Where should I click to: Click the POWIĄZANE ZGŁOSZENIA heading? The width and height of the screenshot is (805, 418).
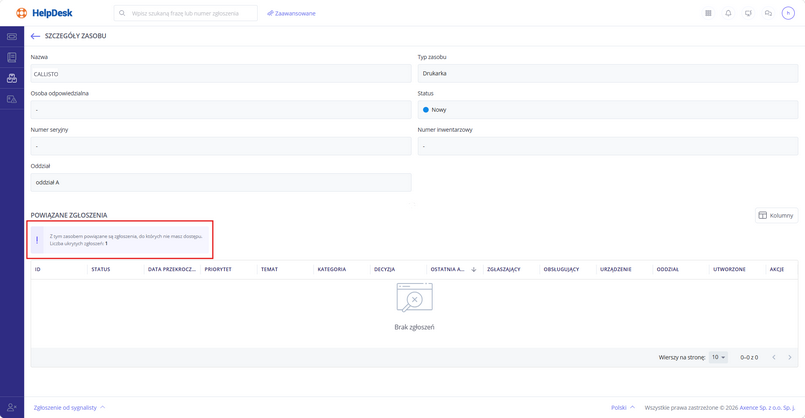[69, 215]
